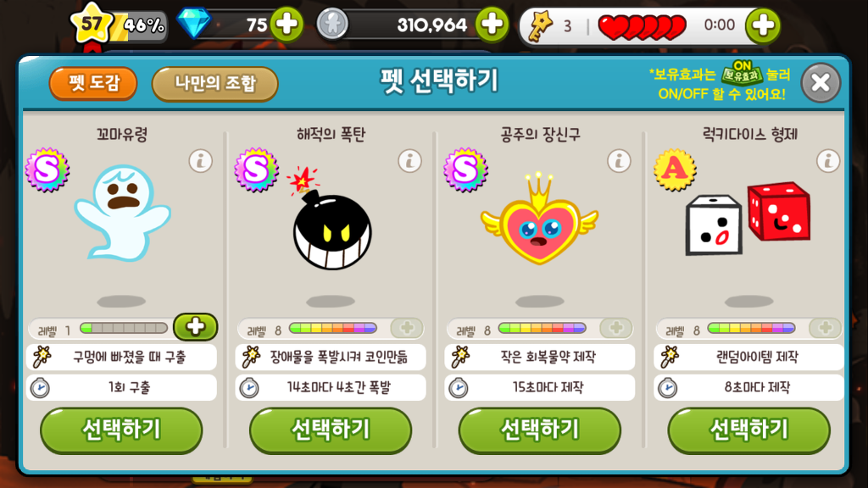Open info for 럭키다이스 형제 pet

point(828,161)
